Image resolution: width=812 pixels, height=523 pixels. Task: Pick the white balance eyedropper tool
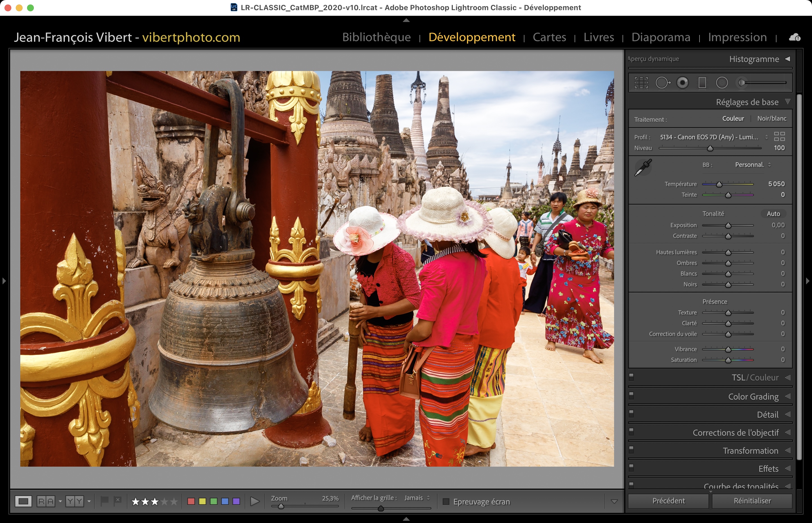click(x=643, y=168)
